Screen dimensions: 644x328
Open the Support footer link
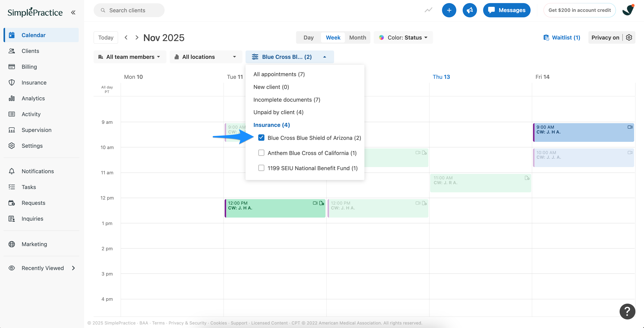239,323
